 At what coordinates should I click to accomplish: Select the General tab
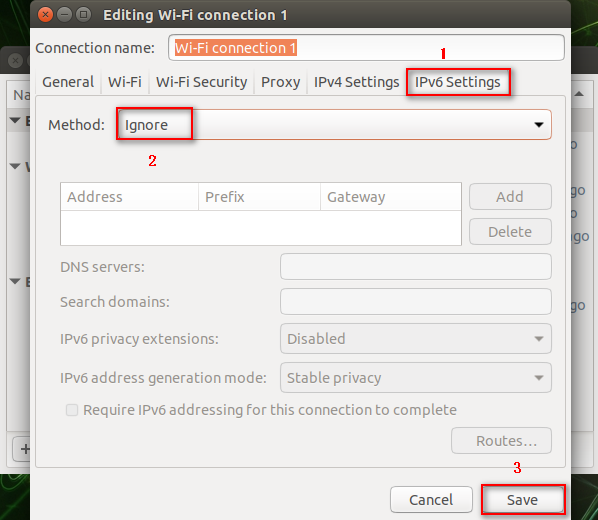click(68, 82)
